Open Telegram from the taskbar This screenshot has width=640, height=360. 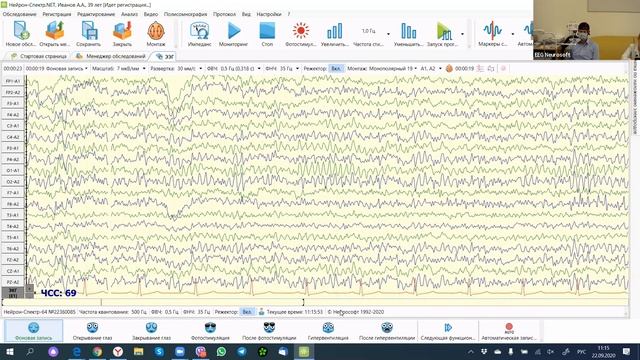(x=242, y=352)
